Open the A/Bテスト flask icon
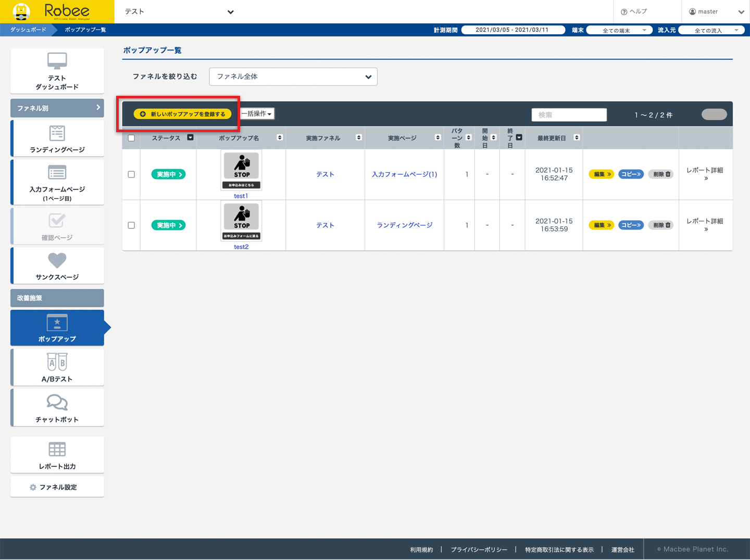750x560 pixels. pyautogui.click(x=57, y=362)
